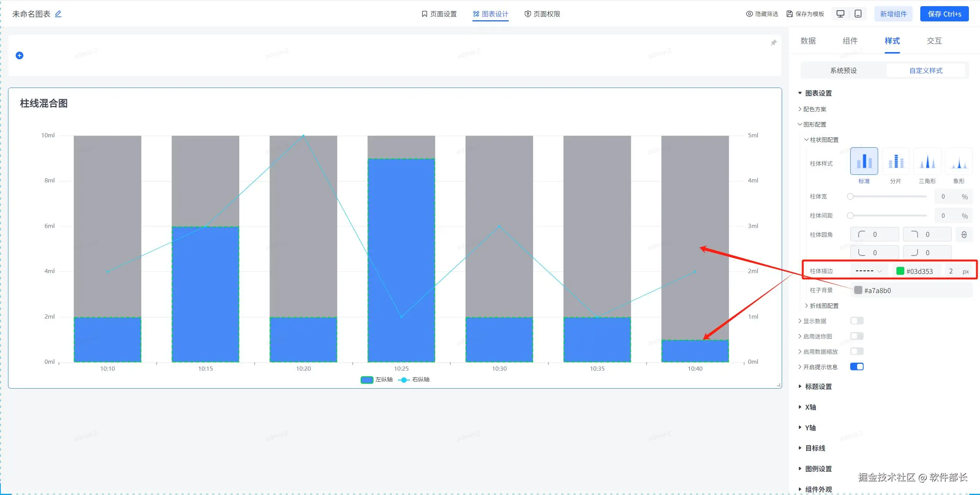Viewport: 980px width, 495px height.
Task: Open the green #03d353 stroke color swatch
Action: click(900, 271)
